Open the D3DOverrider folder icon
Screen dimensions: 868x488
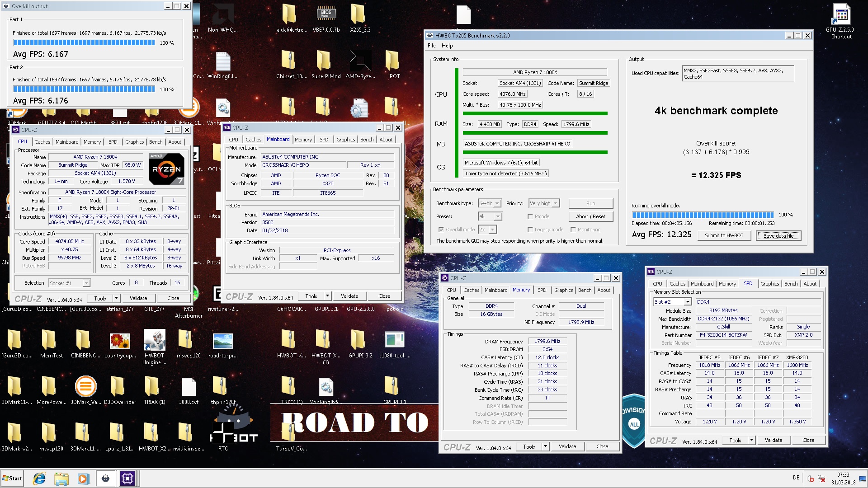pos(120,390)
